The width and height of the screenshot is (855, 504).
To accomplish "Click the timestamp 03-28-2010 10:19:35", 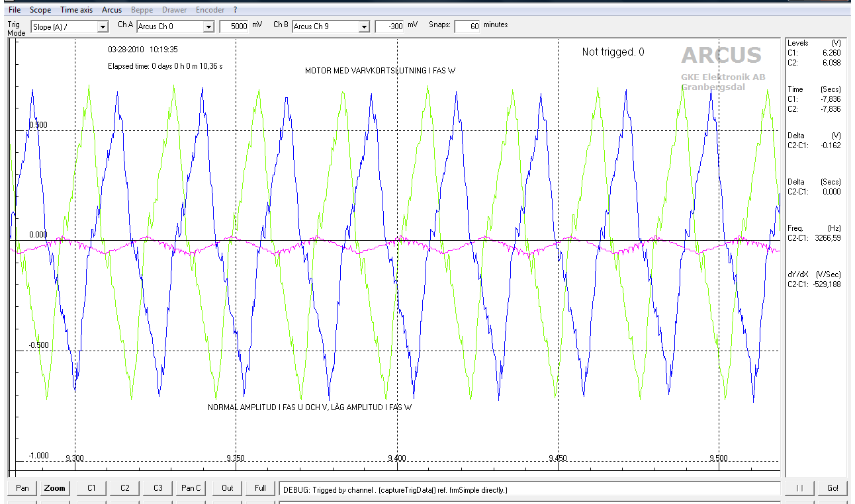I will click(x=143, y=50).
